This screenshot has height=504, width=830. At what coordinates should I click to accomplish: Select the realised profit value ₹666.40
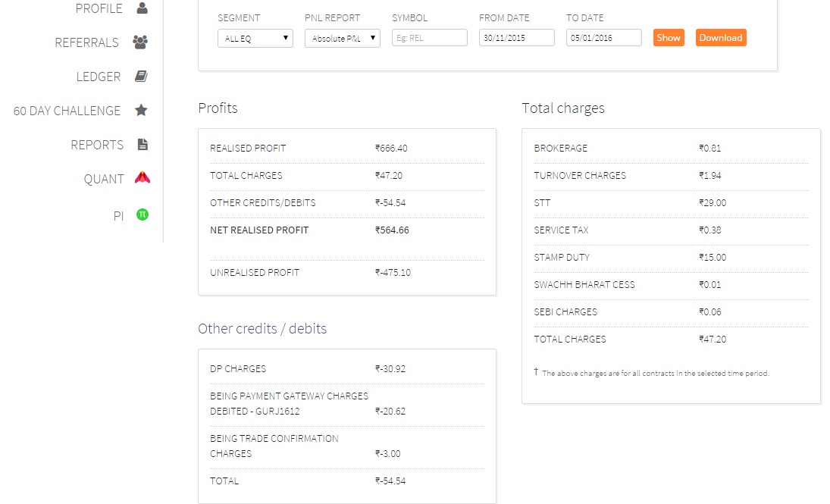coord(391,149)
